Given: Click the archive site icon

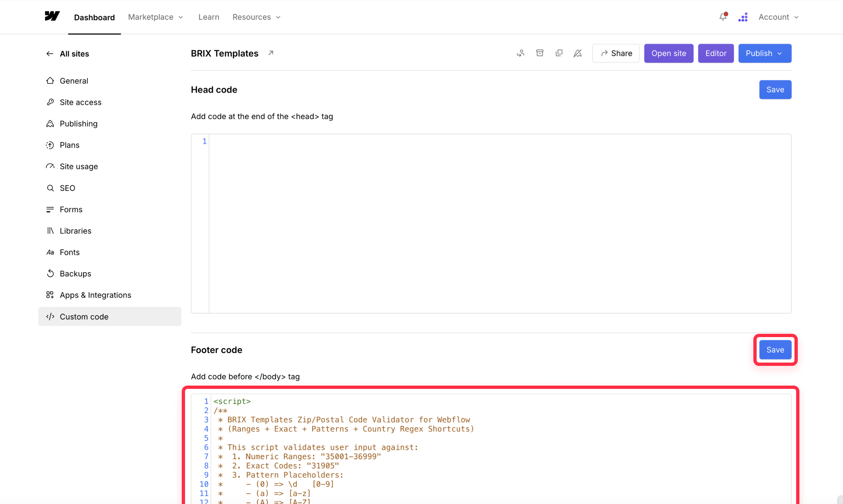Looking at the screenshot, I should 540,53.
